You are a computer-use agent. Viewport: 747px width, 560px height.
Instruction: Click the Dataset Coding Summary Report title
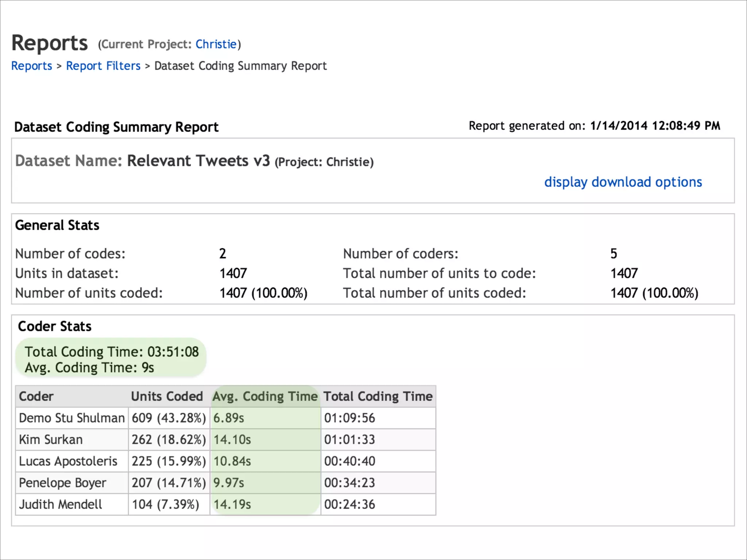(116, 127)
